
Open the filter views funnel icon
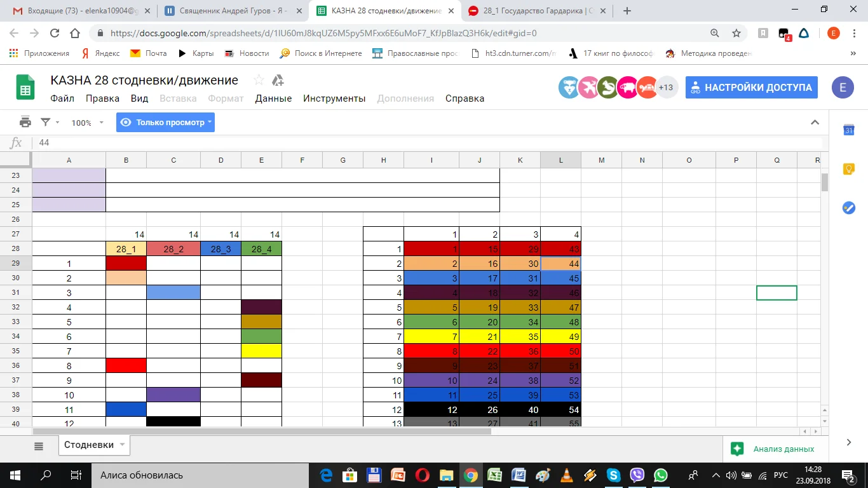pyautogui.click(x=46, y=122)
